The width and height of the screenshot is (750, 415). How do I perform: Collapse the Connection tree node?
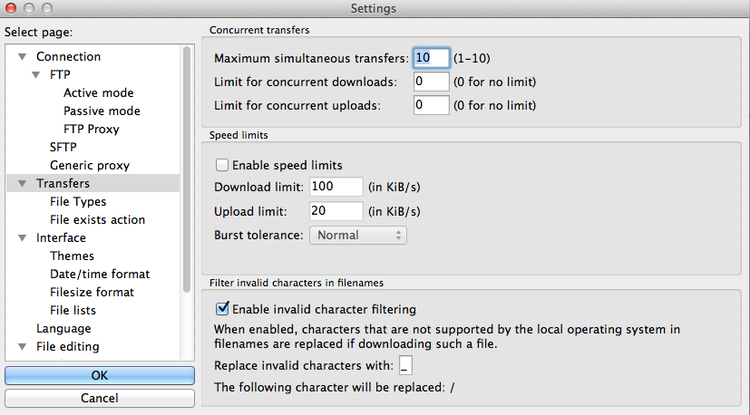[22, 56]
